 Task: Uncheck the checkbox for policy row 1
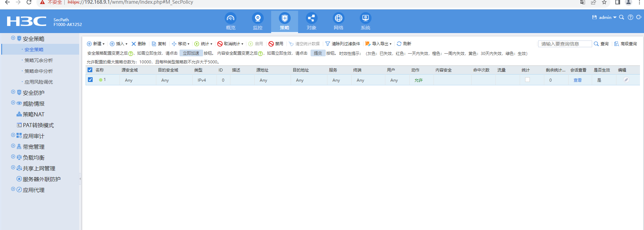pos(90,80)
